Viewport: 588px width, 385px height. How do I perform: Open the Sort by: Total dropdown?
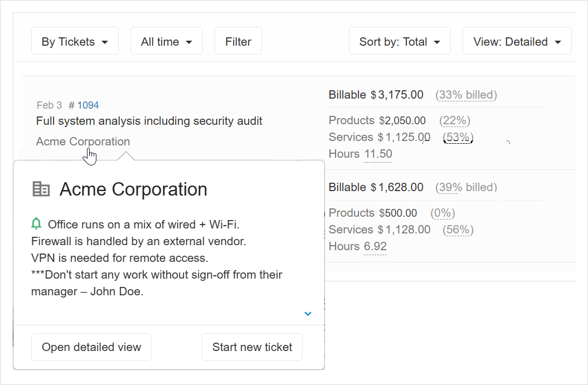point(400,41)
